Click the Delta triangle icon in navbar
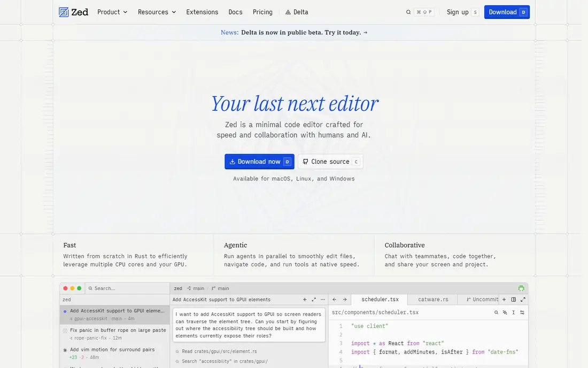 [x=288, y=12]
